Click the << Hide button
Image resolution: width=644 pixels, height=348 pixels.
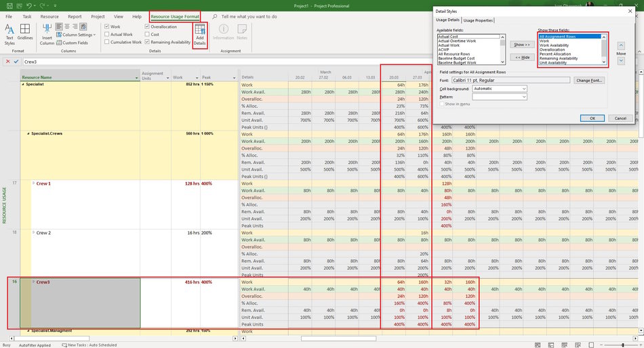(x=522, y=58)
